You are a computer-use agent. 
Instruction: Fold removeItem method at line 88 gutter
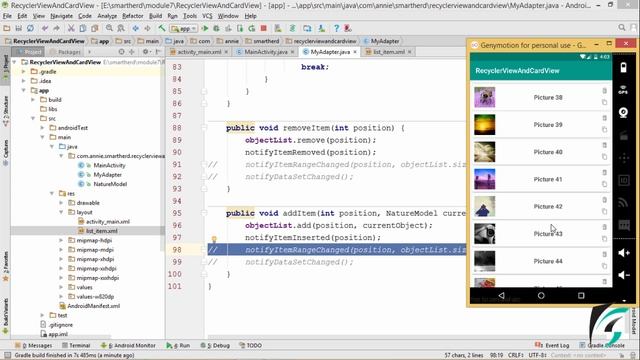click(204, 128)
